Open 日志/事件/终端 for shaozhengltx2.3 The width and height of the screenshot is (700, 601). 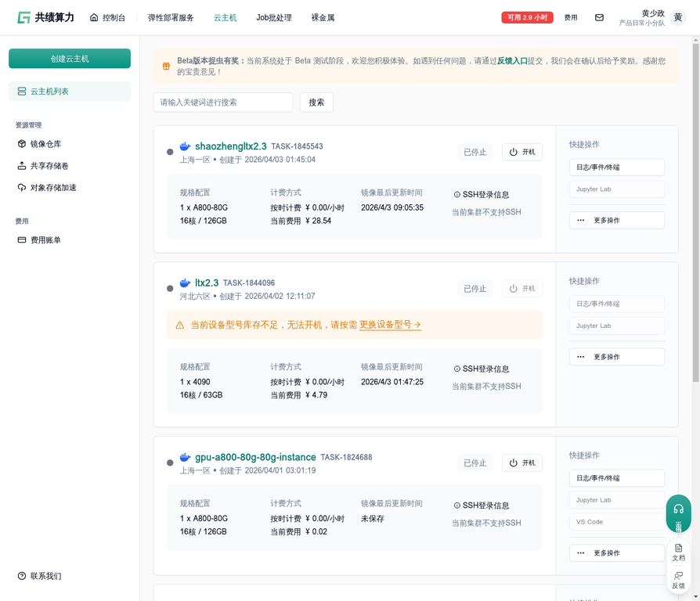click(616, 167)
